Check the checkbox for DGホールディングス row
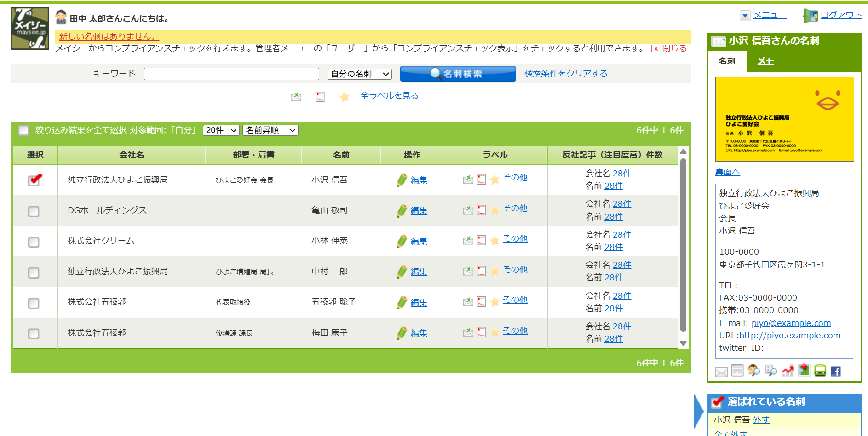This screenshot has height=436, width=868. [x=34, y=211]
